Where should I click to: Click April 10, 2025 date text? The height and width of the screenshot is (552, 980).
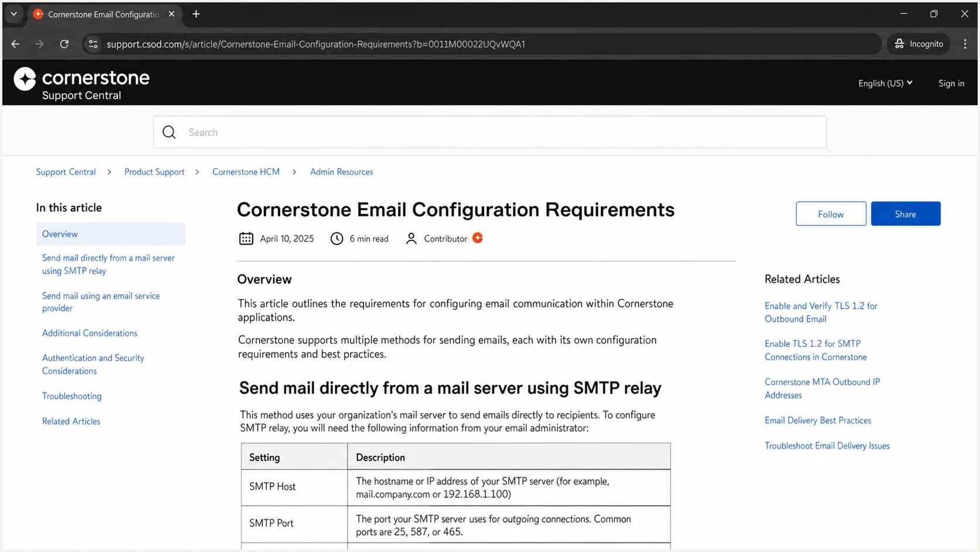287,239
